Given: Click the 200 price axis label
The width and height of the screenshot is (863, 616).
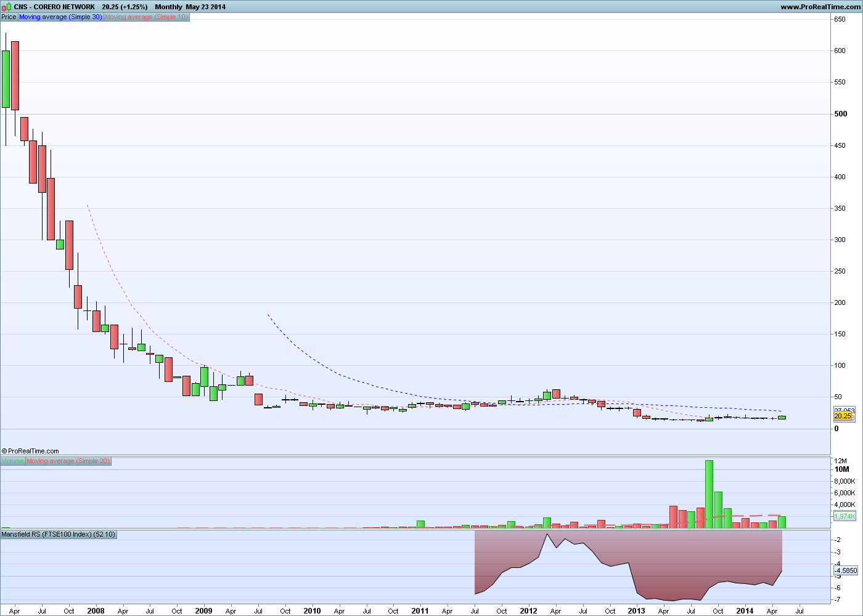Looking at the screenshot, I should pos(840,302).
